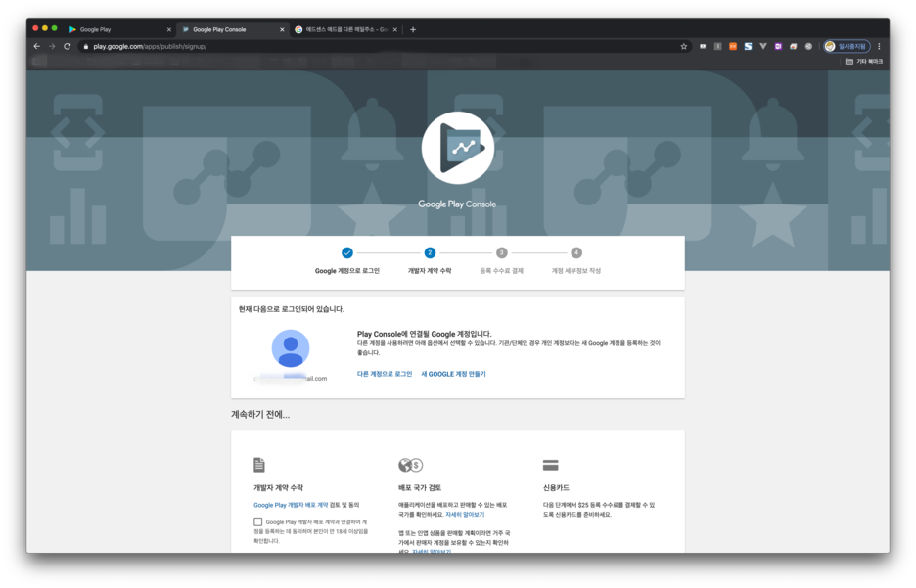Bookmark this page with the star icon
The height and width of the screenshot is (588, 916).
[683, 47]
